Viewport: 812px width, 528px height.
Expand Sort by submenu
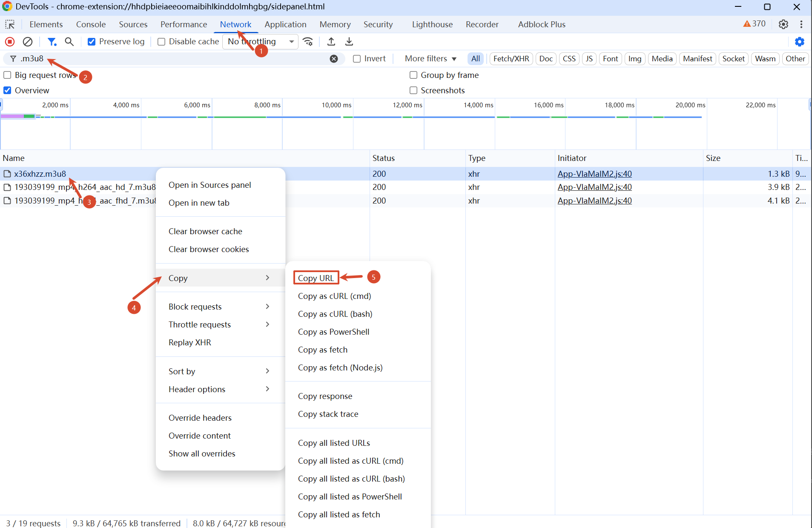[220, 371]
